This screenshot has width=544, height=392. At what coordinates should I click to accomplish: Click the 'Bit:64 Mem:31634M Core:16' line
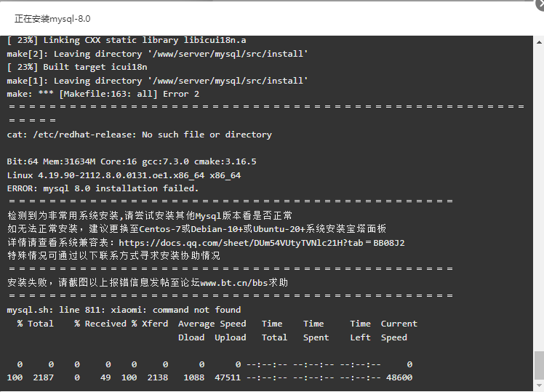coord(132,161)
